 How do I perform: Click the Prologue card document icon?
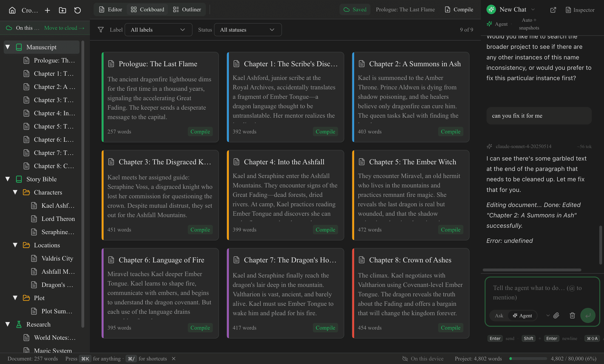pyautogui.click(x=111, y=64)
